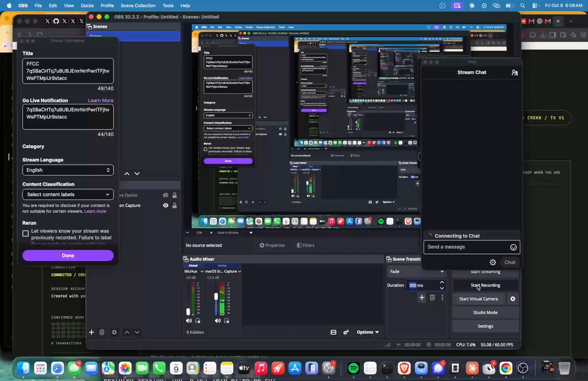The height and width of the screenshot is (381, 588).
Task: Adjust the macOS Screen Capture volume slider
Action: [x=216, y=297]
